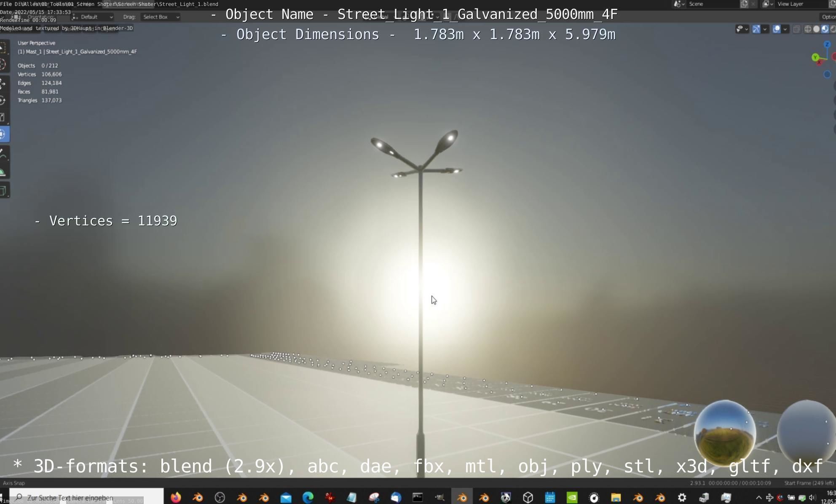836x504 pixels.
Task: Click the blue Z axis gizmo
Action: click(827, 44)
